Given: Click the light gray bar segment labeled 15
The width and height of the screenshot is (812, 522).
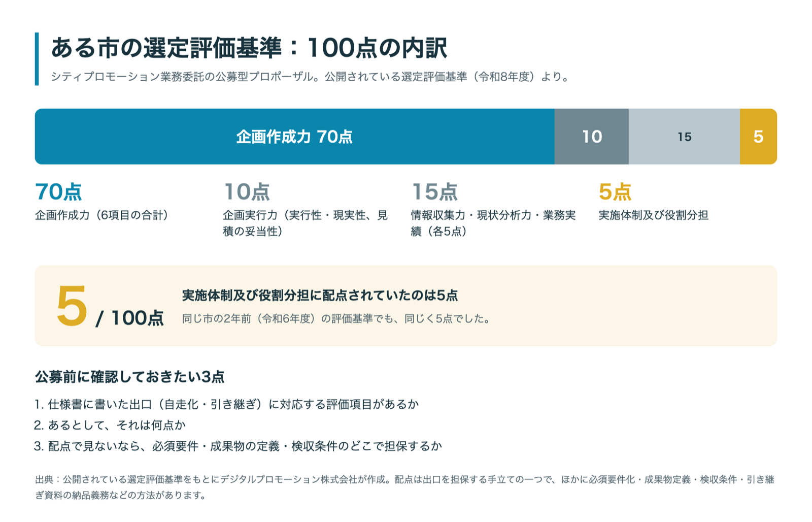Looking at the screenshot, I should [684, 137].
